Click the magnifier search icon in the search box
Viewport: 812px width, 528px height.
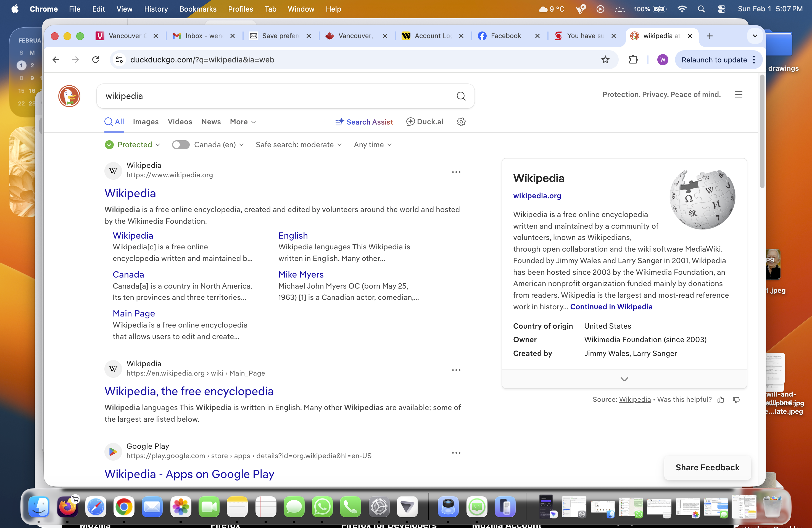click(x=461, y=96)
